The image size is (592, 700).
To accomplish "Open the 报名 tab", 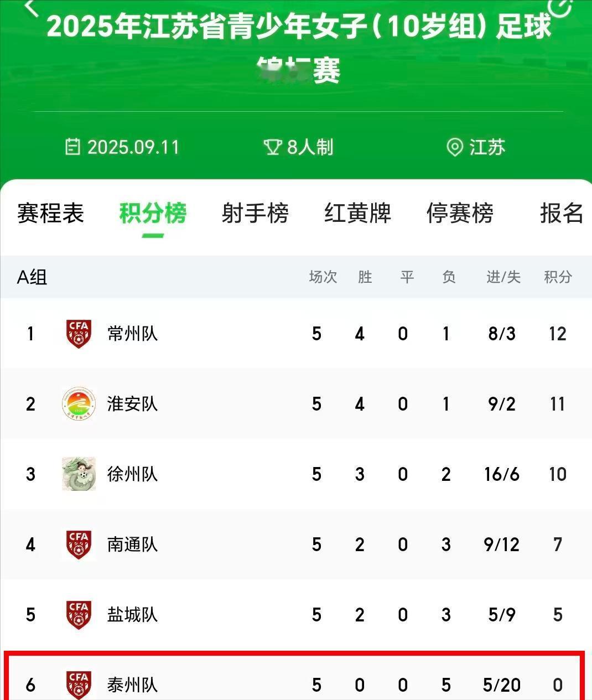I will point(562,213).
